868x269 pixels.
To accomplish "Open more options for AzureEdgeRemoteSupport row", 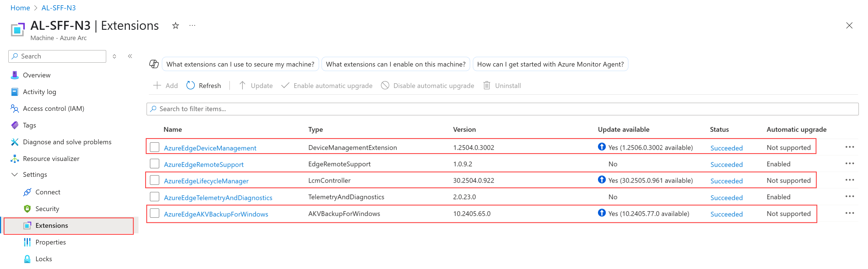I will tap(849, 164).
